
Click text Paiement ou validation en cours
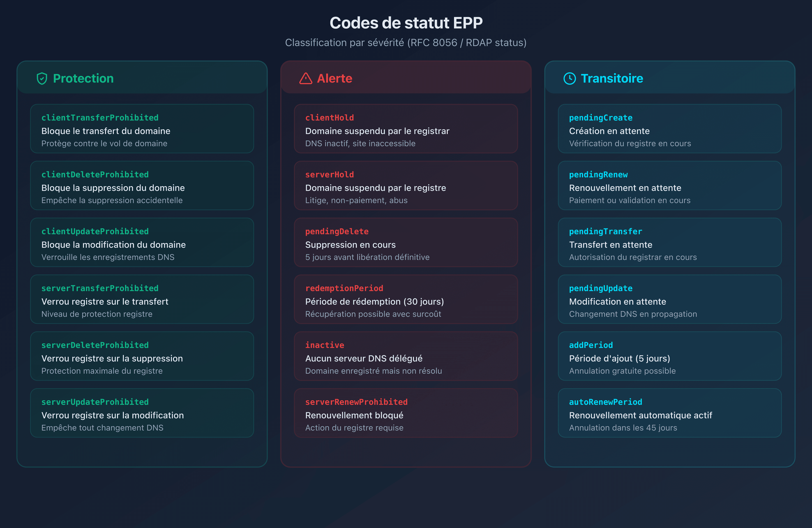point(630,200)
